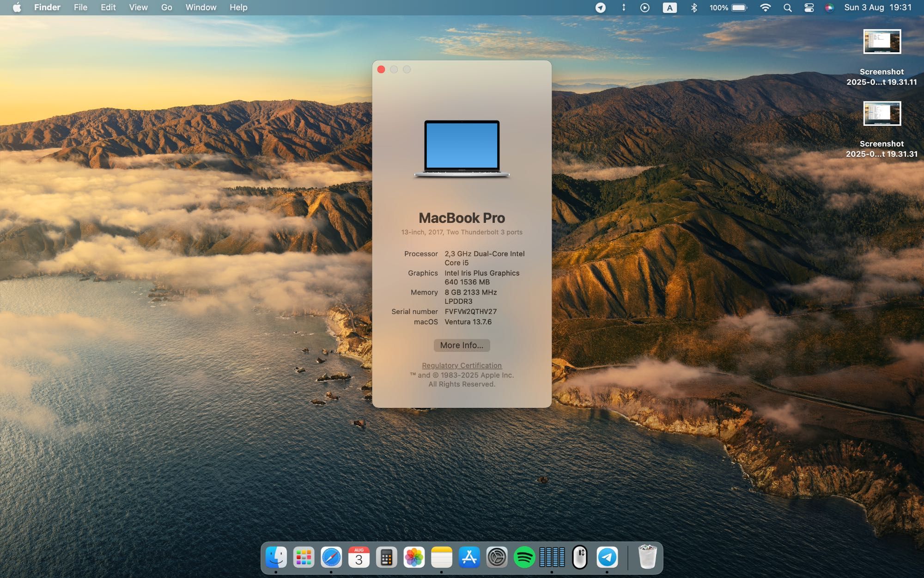Viewport: 924px width, 578px height.
Task: Open the Help menu
Action: point(238,7)
